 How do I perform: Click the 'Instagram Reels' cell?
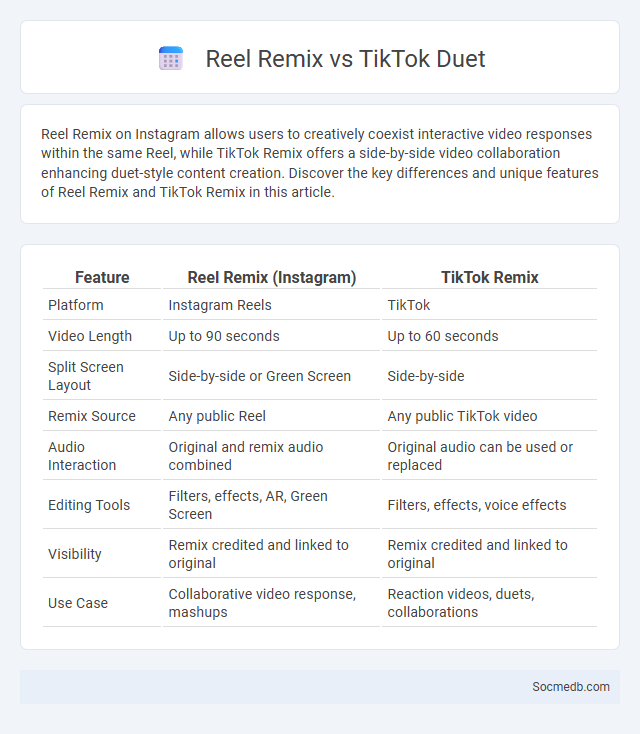(220, 305)
